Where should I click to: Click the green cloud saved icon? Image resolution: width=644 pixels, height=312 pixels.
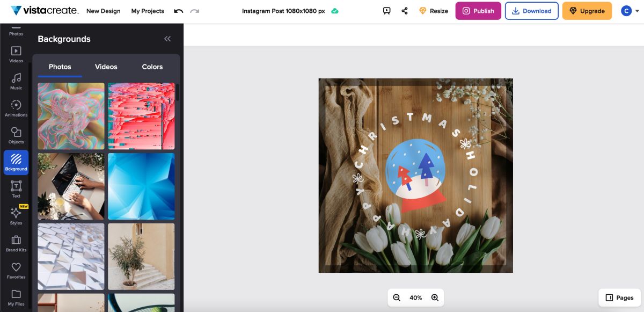point(335,11)
